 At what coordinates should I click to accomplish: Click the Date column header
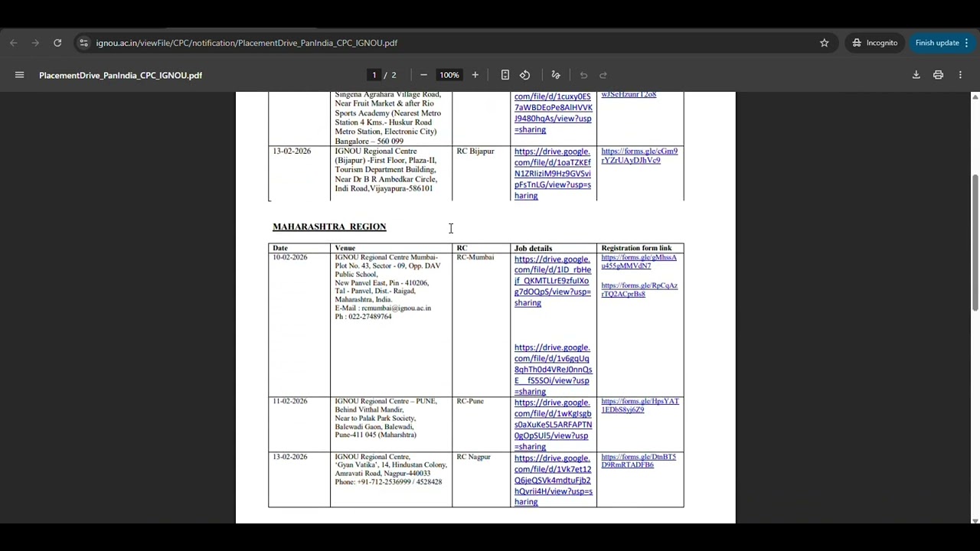280,248
